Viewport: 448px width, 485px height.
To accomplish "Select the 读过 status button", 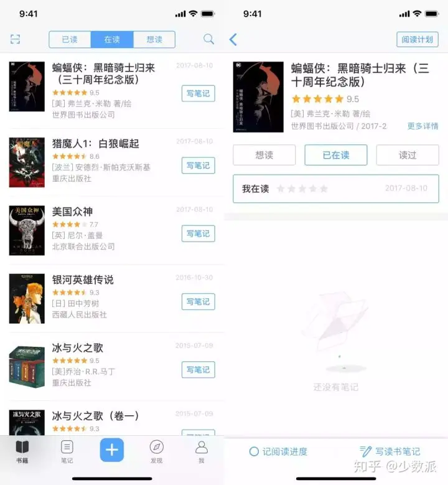I will 408,155.
